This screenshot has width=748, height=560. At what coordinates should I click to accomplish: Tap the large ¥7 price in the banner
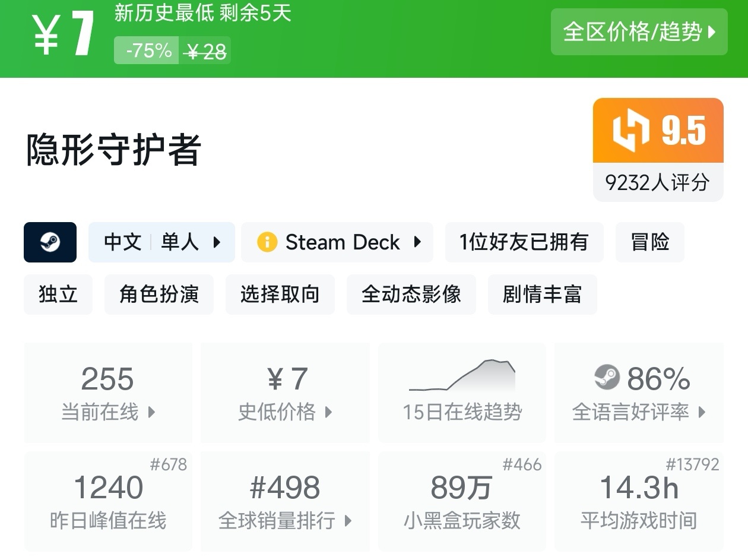click(64, 34)
